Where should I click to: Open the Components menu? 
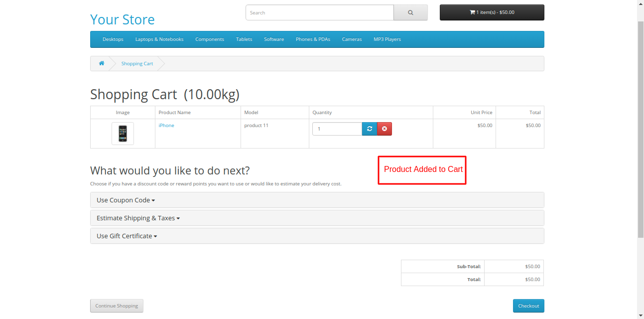210,39
